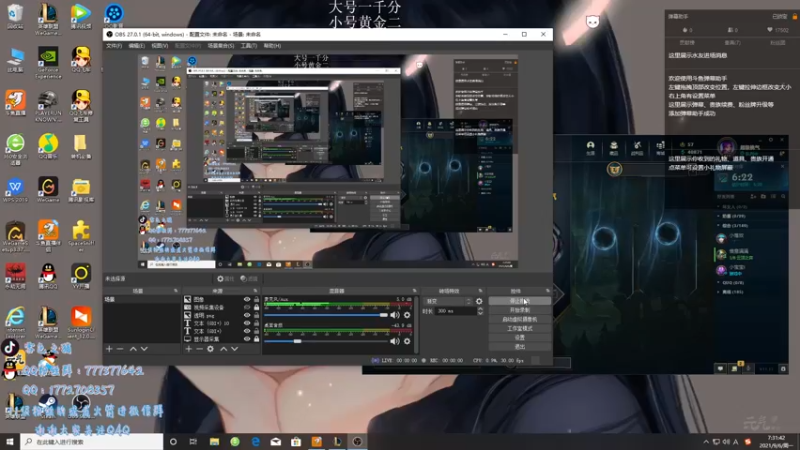Image resolution: width=800 pixels, height=450 pixels.
Task: Open the scene transition type dropdown
Action: click(448, 302)
